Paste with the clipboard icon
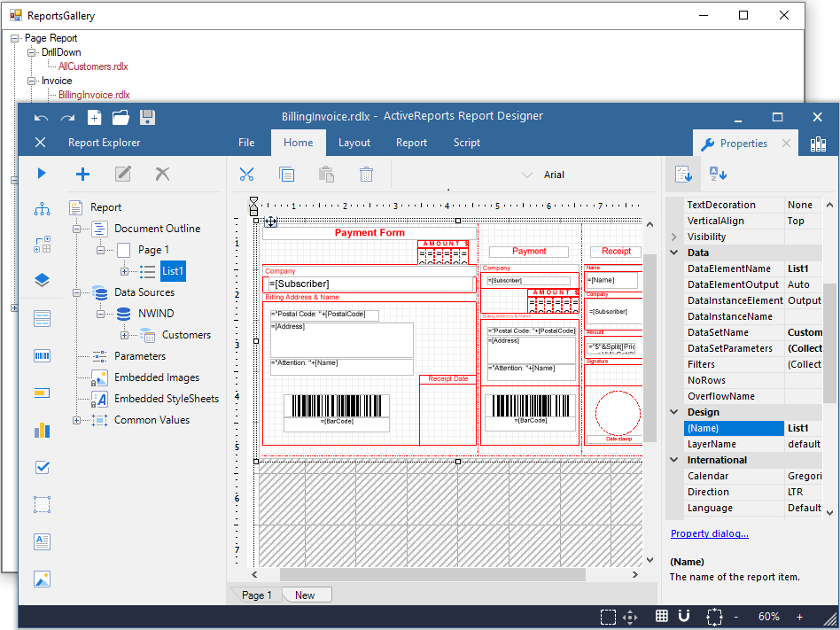The height and width of the screenshot is (630, 840). (326, 174)
